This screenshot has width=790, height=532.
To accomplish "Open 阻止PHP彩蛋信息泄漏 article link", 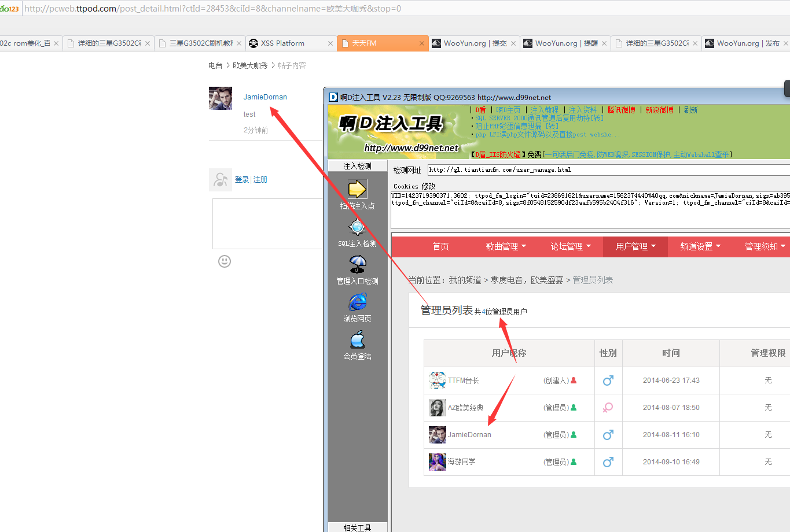I will (517, 126).
